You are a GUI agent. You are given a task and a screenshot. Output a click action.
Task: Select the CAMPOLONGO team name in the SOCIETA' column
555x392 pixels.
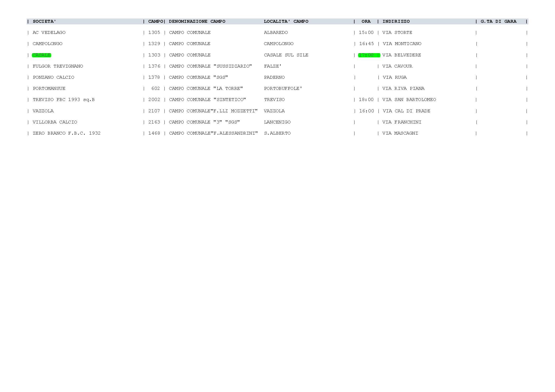coord(47,44)
